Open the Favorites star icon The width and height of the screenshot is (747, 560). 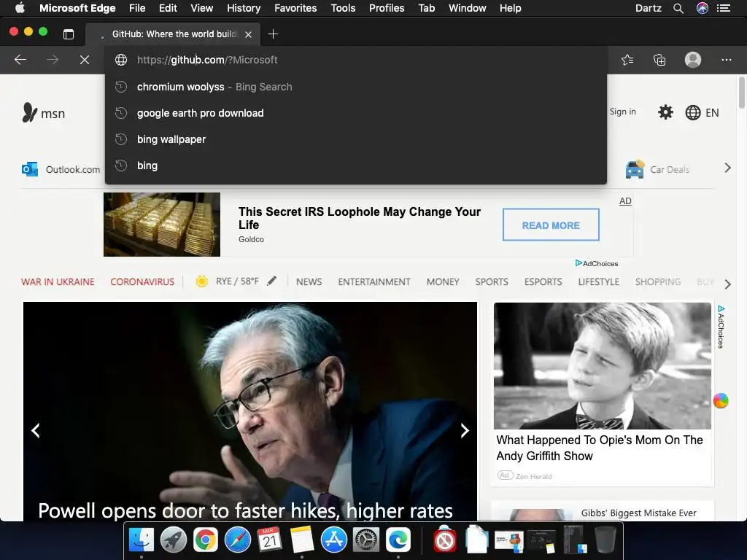627,60
